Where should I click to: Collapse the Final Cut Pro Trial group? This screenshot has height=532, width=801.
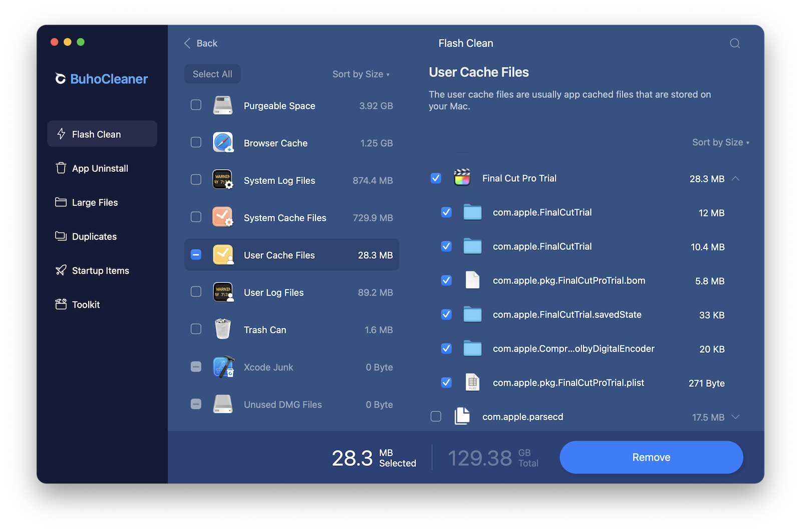point(735,178)
